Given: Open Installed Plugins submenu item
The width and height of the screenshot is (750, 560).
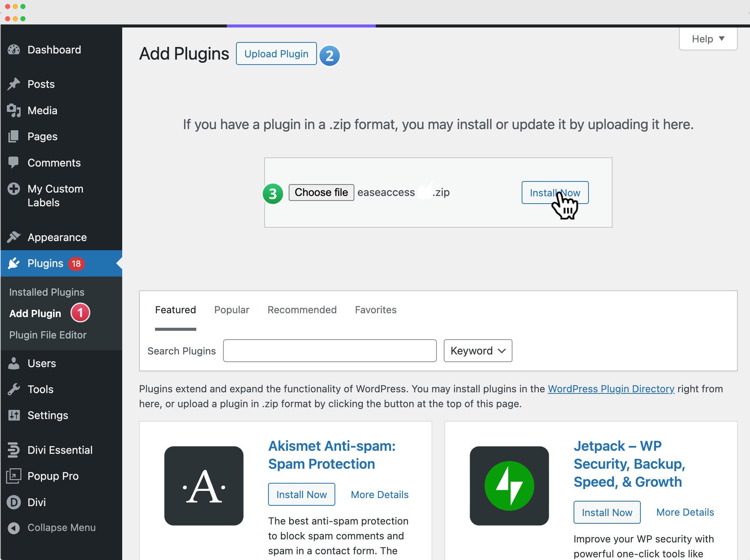Looking at the screenshot, I should pyautogui.click(x=47, y=292).
